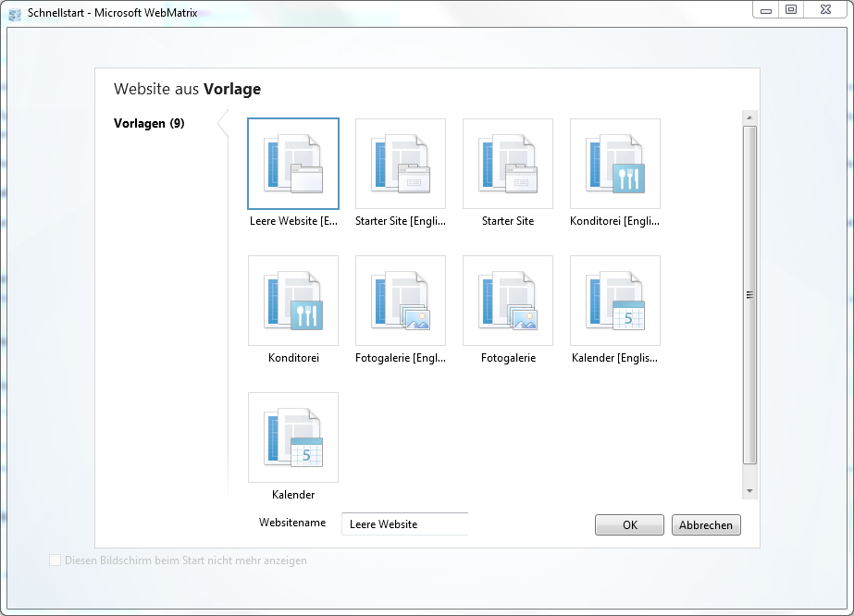Click the 'Leere Website [E...' caption text
Image resolution: width=854 pixels, height=616 pixels.
click(x=293, y=220)
